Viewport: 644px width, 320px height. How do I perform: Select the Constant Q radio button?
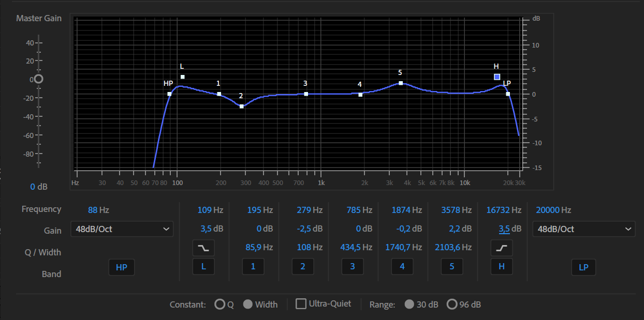click(220, 304)
